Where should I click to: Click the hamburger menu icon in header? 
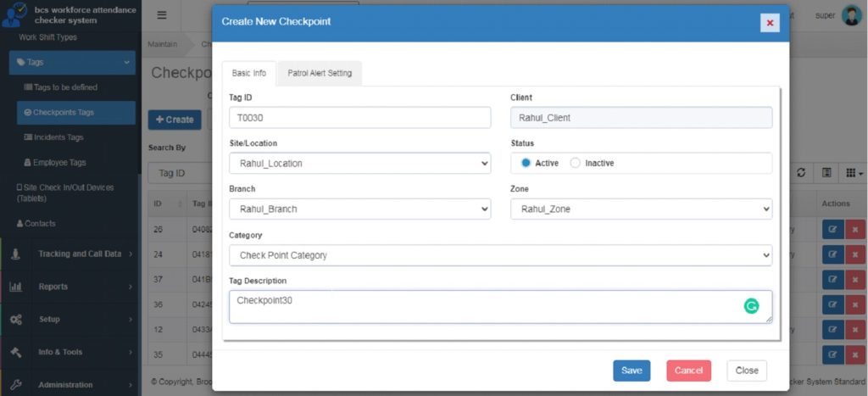click(162, 15)
